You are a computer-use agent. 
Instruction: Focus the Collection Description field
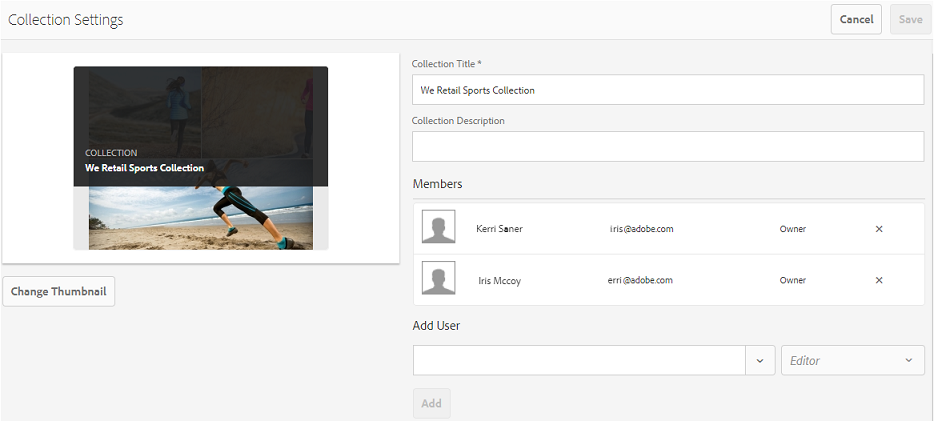pos(668,146)
